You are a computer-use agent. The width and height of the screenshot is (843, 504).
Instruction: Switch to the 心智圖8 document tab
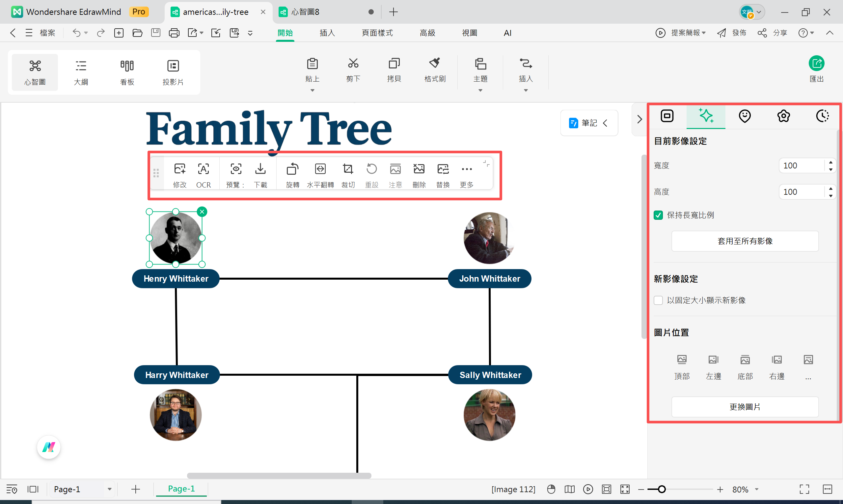point(305,12)
